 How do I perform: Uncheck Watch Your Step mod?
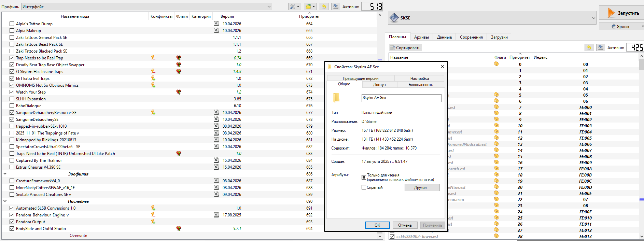pos(12,92)
